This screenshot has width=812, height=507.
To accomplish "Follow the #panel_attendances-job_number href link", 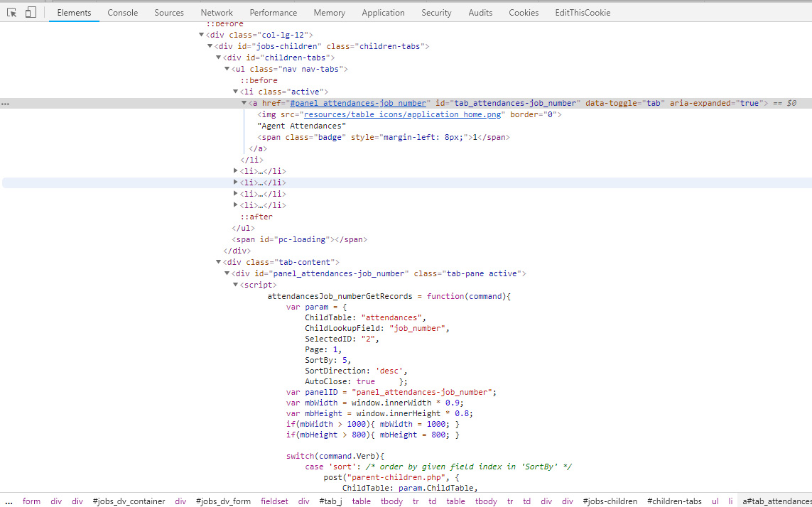I will [358, 103].
